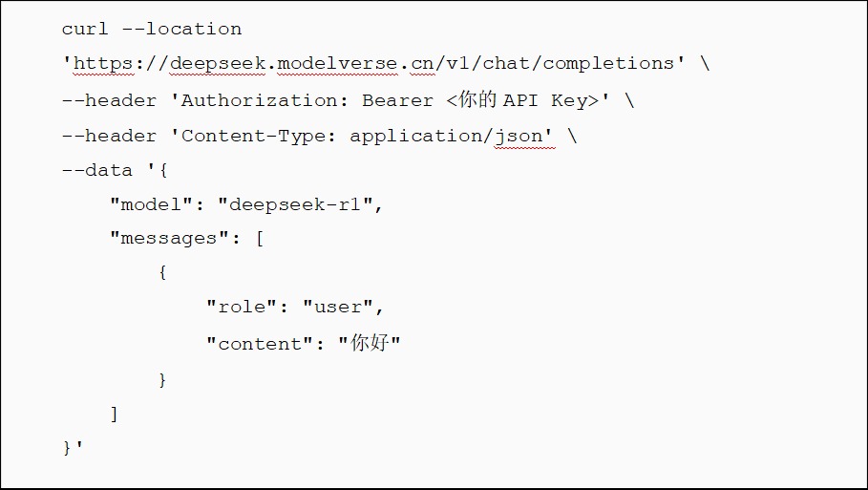Click the Bearer token keyword
Image resolution: width=868 pixels, height=490 pixels.
point(397,100)
